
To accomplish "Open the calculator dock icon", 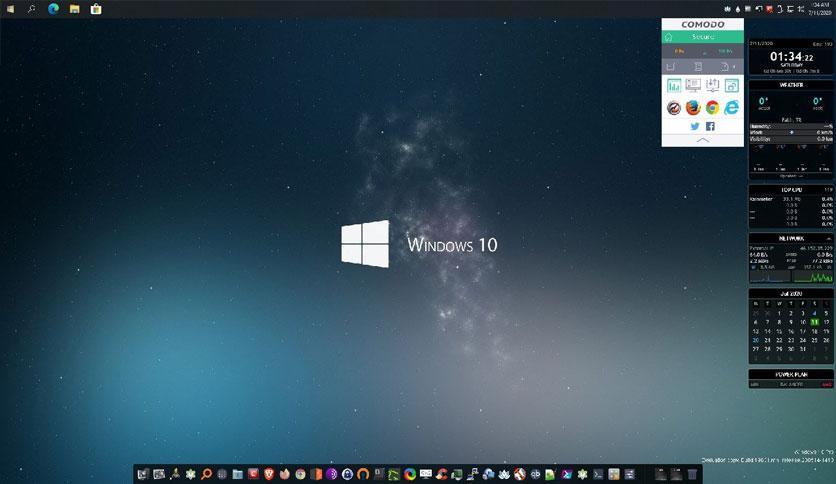I will [x=614, y=474].
